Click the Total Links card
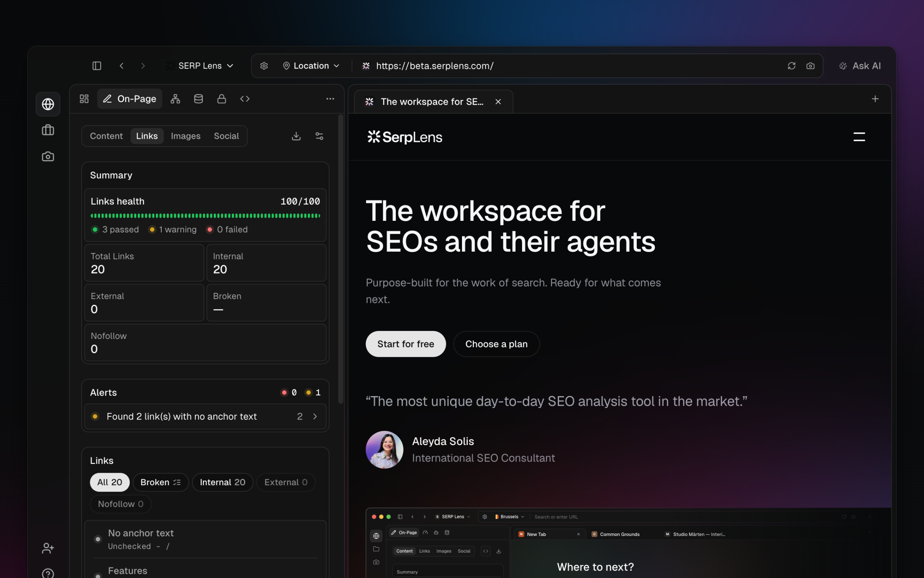 pyautogui.click(x=144, y=263)
